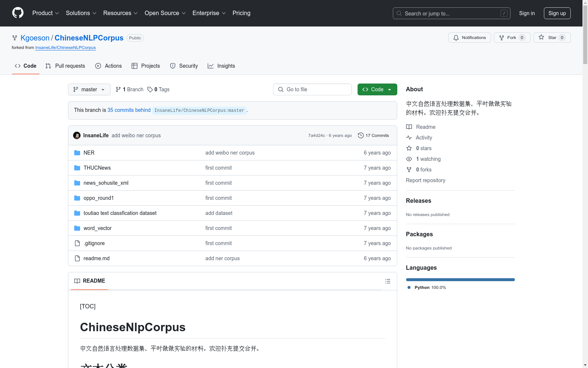Expand the Enterprise dropdown

point(209,13)
